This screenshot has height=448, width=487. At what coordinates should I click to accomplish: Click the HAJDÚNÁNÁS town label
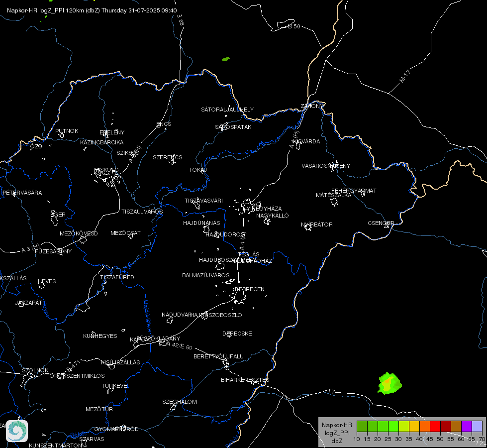pyautogui.click(x=201, y=223)
